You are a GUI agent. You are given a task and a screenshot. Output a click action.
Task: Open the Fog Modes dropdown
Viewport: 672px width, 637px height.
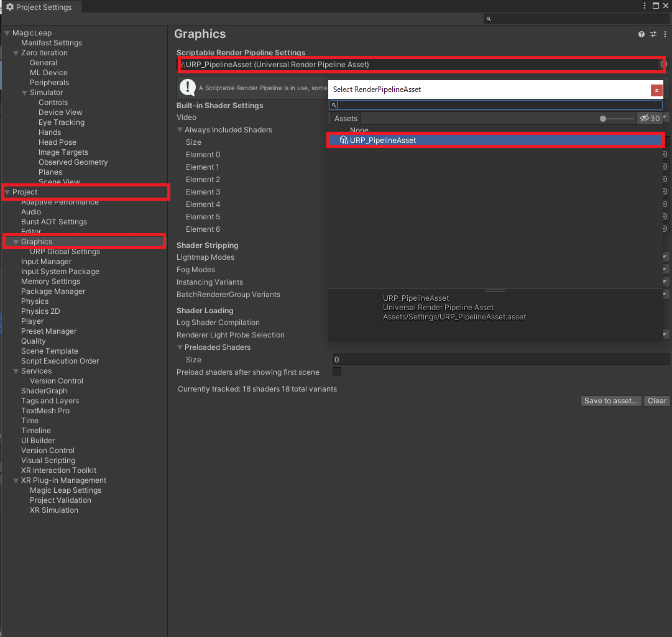point(666,270)
